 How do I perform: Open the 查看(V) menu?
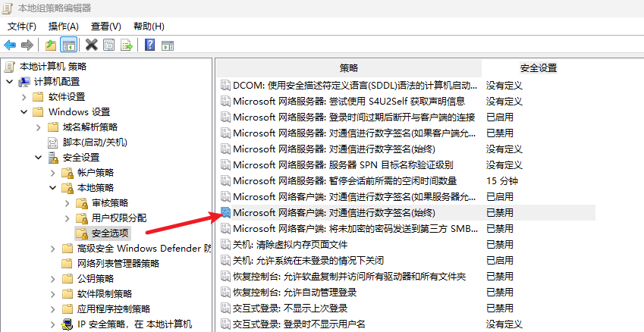106,27
